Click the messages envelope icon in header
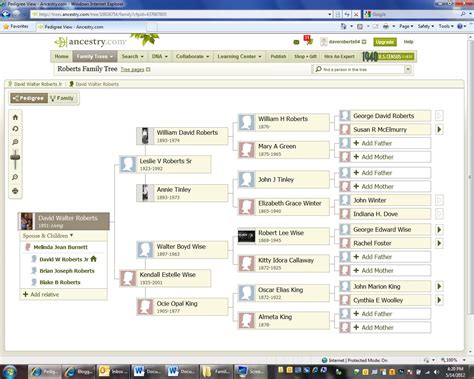Screen dimensions: 474x379 pos(296,42)
